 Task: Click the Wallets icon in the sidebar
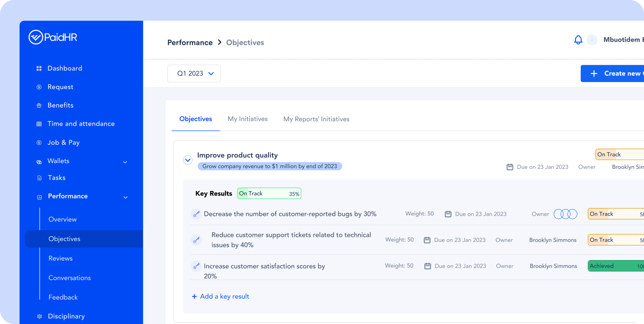(x=39, y=162)
